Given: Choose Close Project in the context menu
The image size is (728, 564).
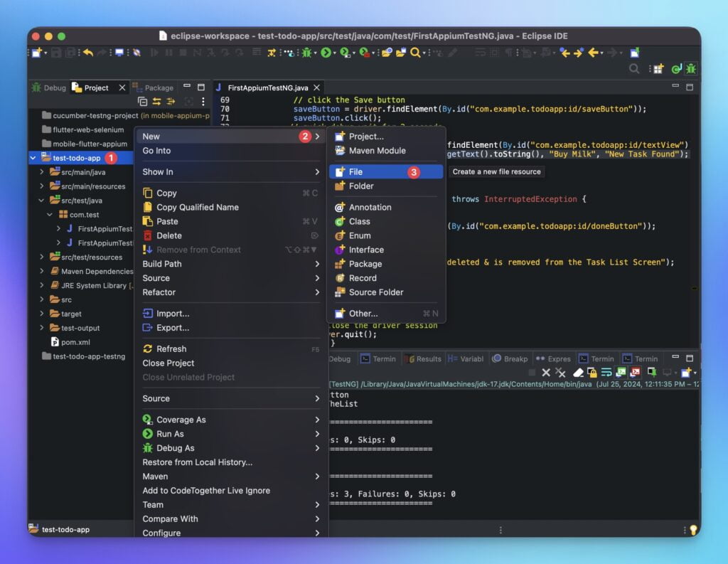Looking at the screenshot, I should 231,363.
